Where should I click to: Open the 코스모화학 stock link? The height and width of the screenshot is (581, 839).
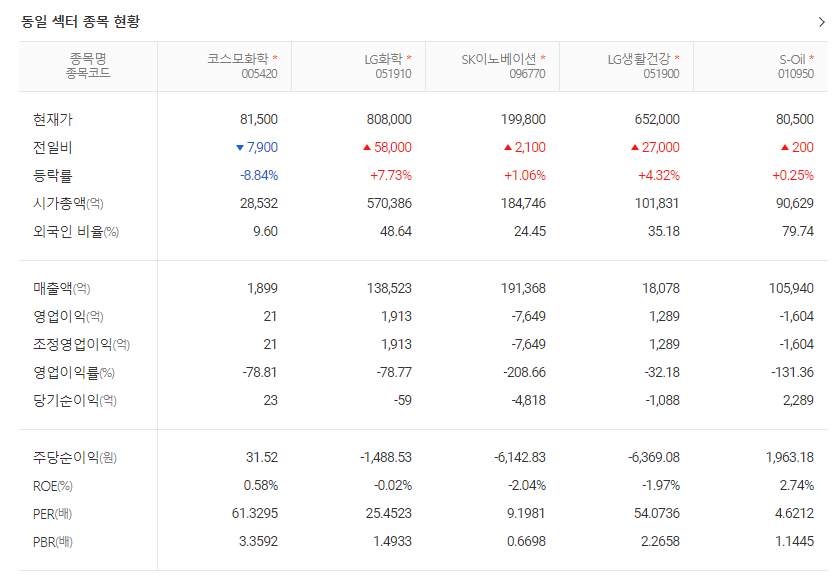[x=238, y=59]
